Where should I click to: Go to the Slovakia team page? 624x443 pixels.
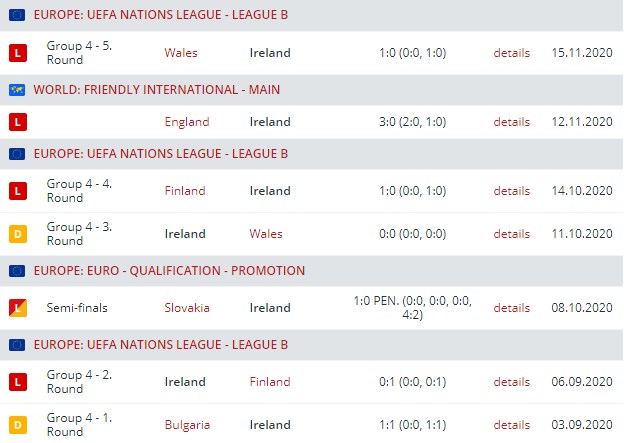(187, 307)
